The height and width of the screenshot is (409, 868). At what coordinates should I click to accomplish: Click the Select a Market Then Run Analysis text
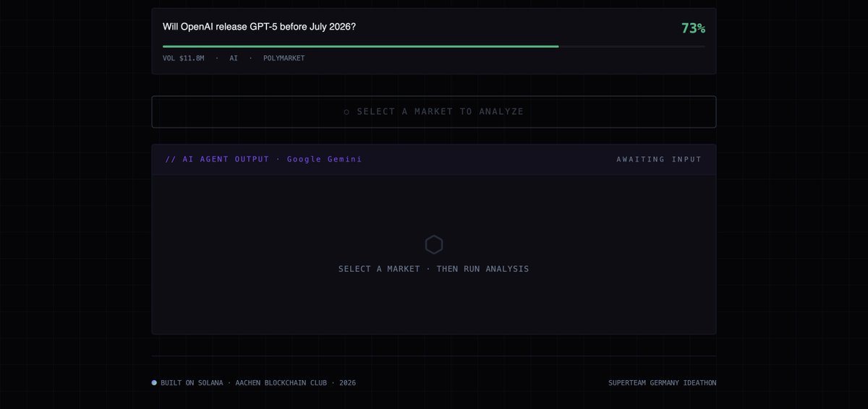pos(434,269)
